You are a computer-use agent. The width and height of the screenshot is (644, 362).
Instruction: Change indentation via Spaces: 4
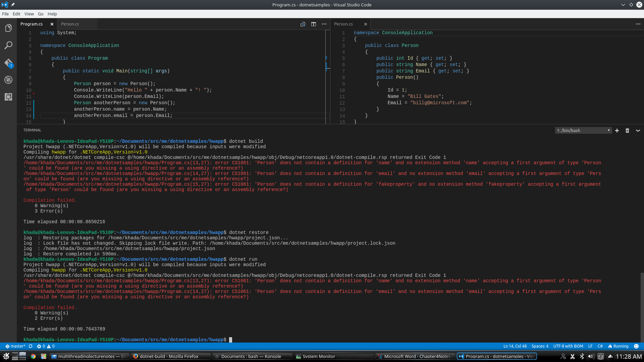540,346
